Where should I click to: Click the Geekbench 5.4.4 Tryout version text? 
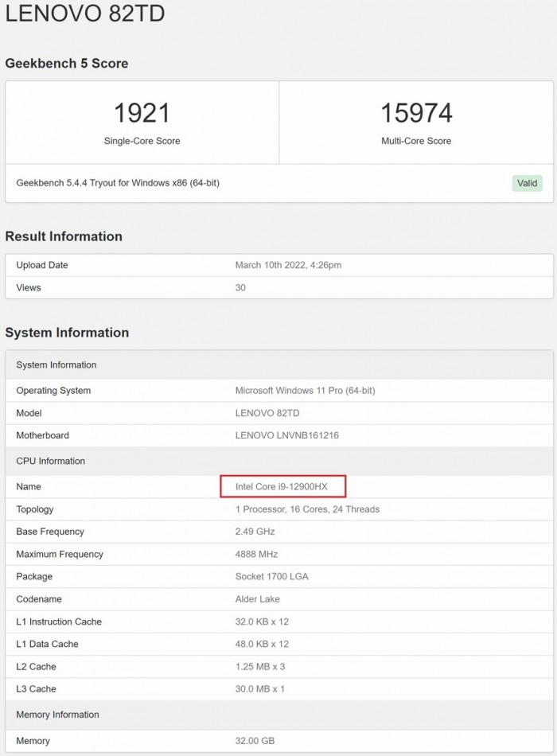point(118,183)
